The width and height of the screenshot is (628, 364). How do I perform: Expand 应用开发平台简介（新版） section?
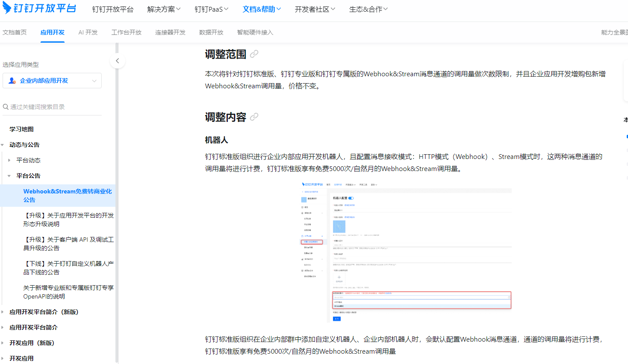point(3,312)
